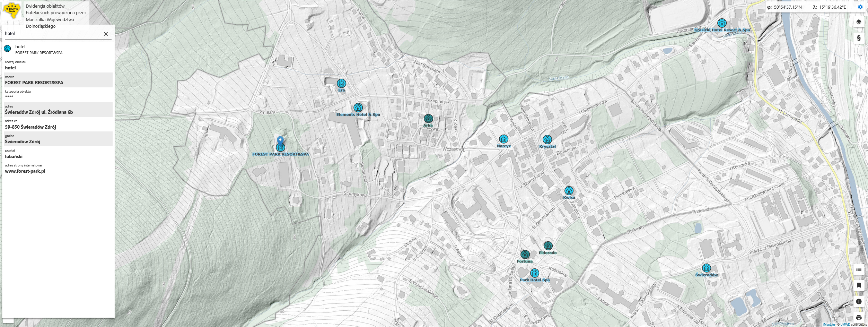Image resolution: width=868 pixels, height=327 pixels.
Task: Click the search field containing "hotel"
Action: click(52, 34)
